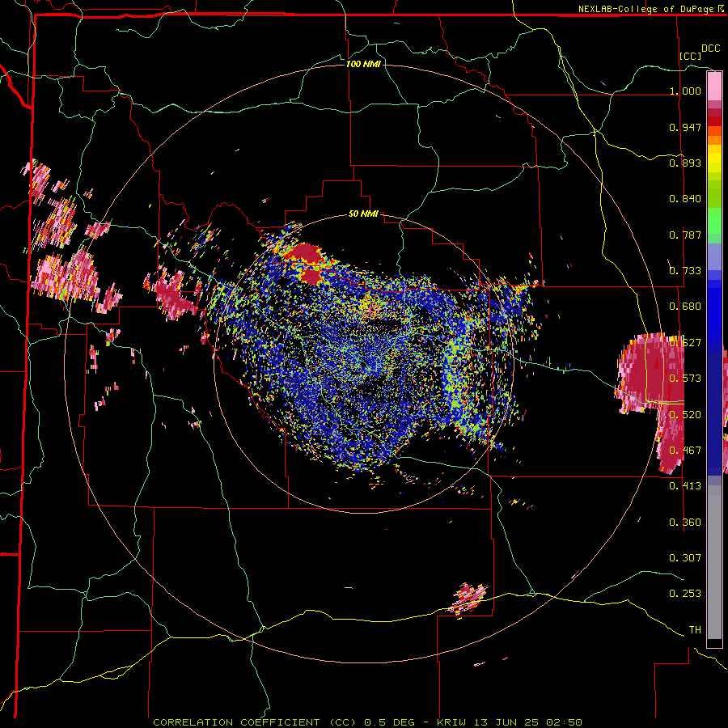Image resolution: width=728 pixels, height=728 pixels.
Task: Click the 0.680 scale value
Action: [x=685, y=307]
